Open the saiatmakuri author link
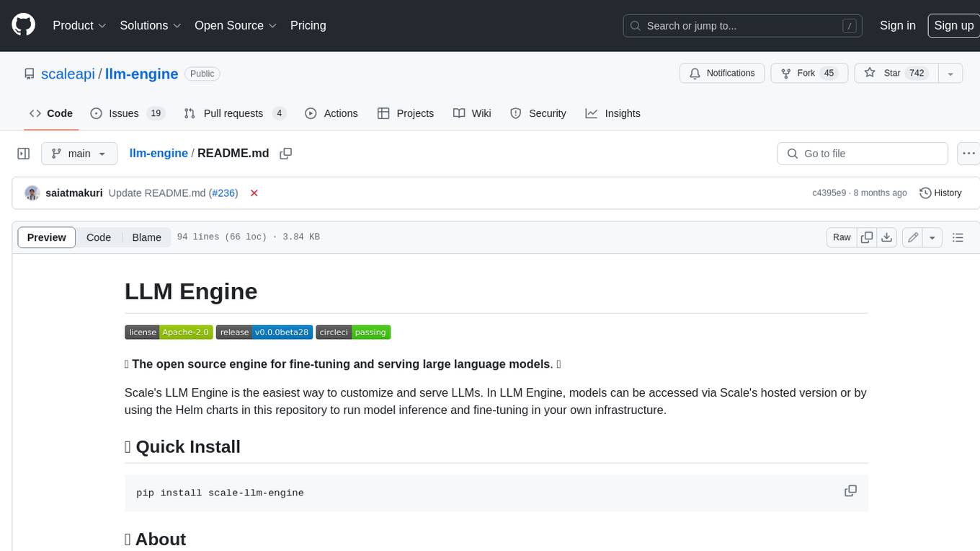 tap(73, 193)
